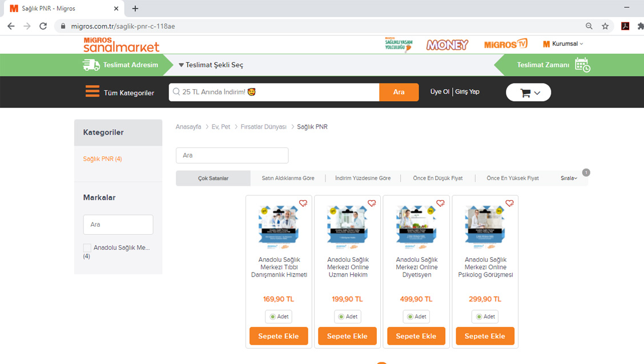Viewport: 644px width, 364px height.
Task: Open the Migros TV logo link
Action: pyautogui.click(x=506, y=44)
